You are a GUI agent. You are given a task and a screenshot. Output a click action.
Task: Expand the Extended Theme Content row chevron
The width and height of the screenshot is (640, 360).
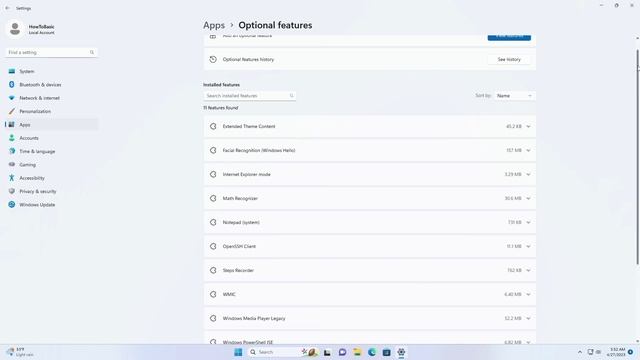(528, 127)
